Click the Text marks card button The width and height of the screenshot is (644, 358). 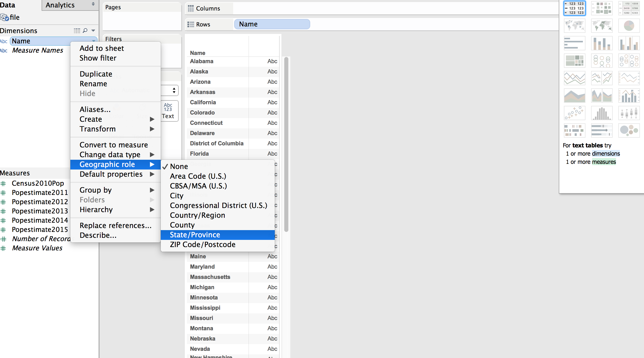tap(168, 111)
